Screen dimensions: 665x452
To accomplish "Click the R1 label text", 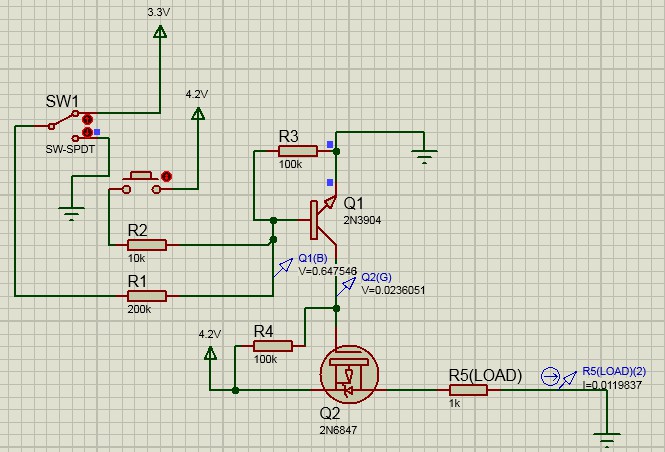I will click(x=137, y=281).
